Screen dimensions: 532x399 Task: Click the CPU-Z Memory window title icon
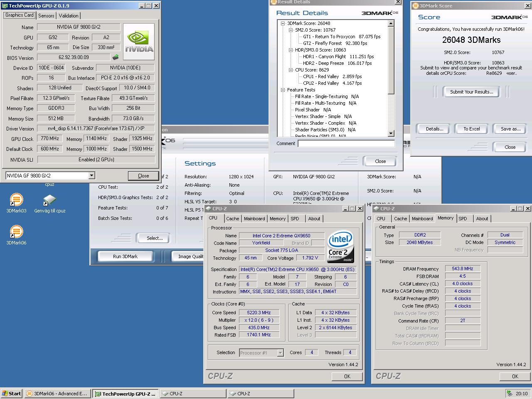[x=377, y=209]
